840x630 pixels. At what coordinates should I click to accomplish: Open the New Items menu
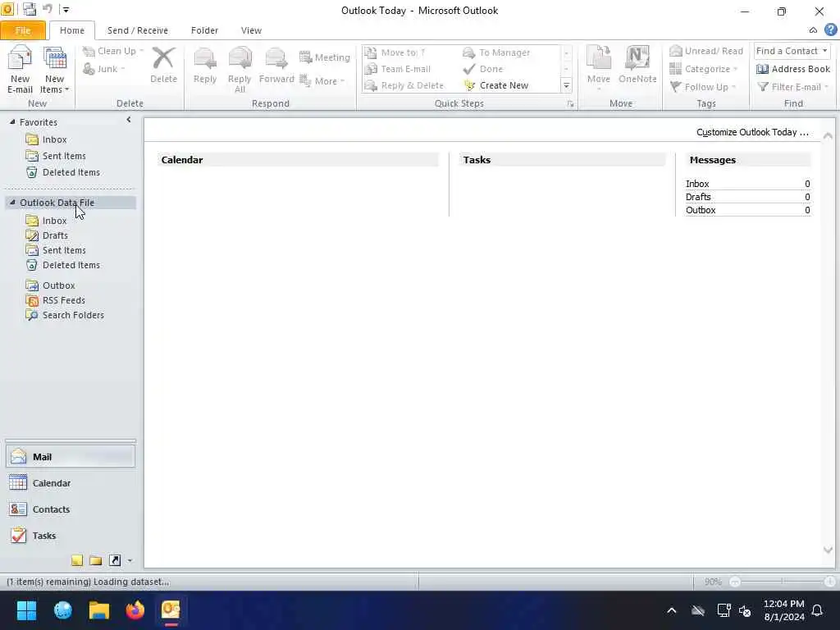tap(55, 70)
